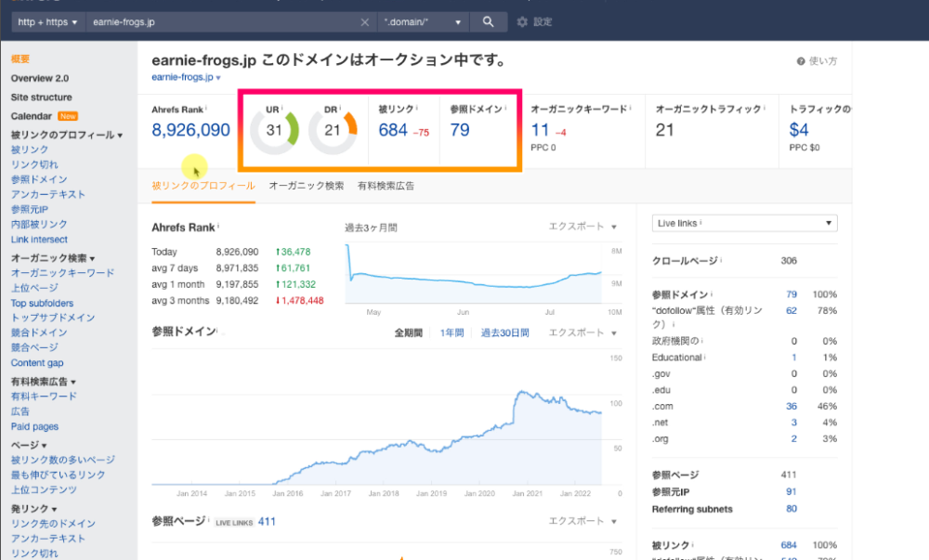Click the UR 31 gauge
This screenshot has width=929, height=560.
coord(274,130)
